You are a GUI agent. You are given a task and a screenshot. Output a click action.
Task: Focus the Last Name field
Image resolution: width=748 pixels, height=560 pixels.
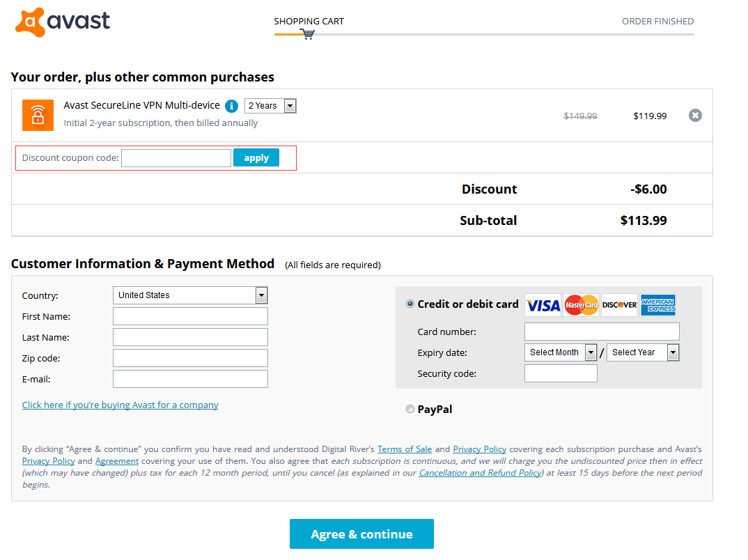coord(190,337)
